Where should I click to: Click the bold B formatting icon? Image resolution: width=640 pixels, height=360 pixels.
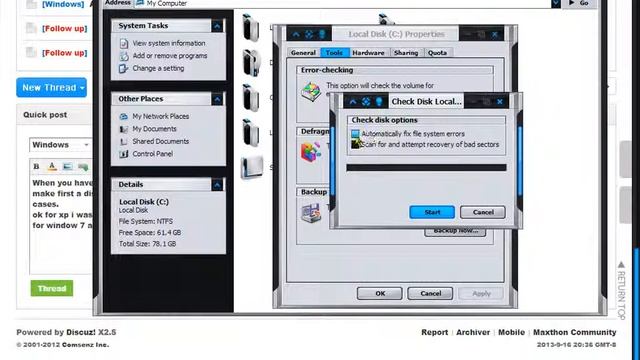[x=36, y=167]
